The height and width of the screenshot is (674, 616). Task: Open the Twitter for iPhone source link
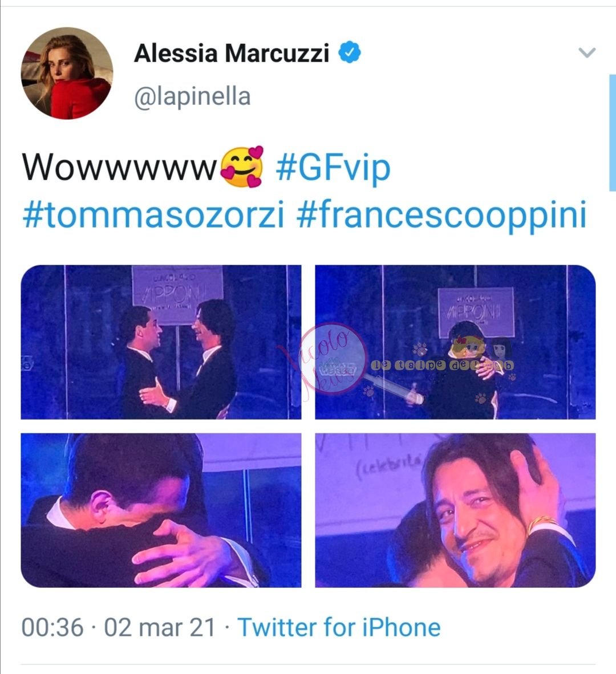coord(339,627)
